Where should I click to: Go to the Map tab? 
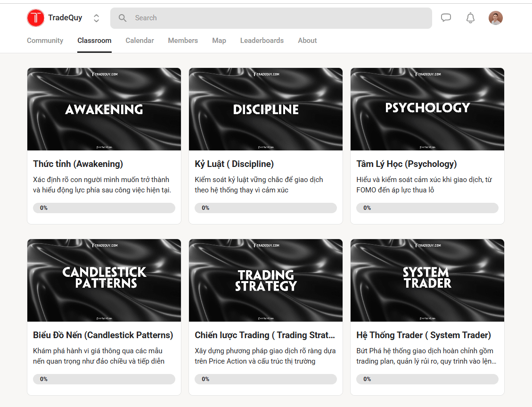pyautogui.click(x=219, y=41)
